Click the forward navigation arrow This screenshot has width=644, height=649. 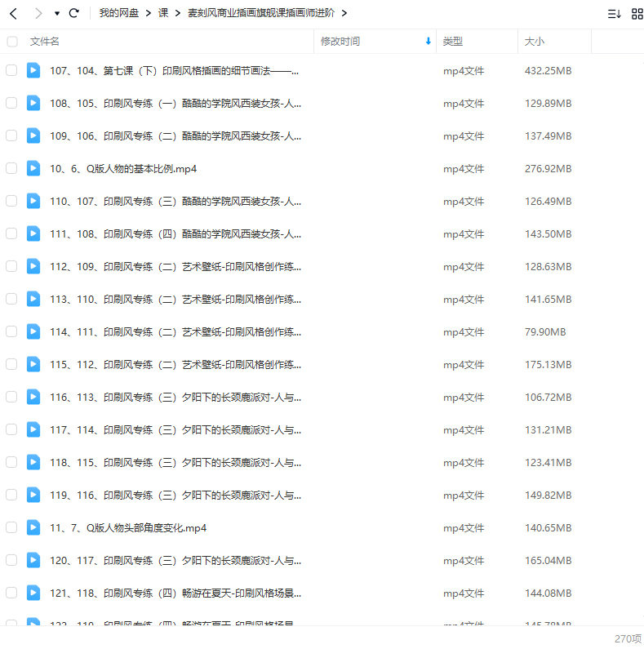tap(38, 13)
